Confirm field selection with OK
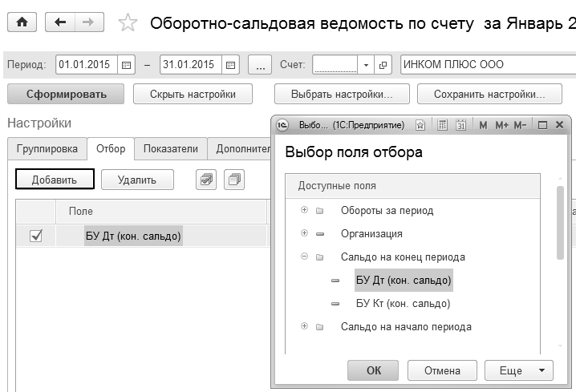Image resolution: width=576 pixels, height=392 pixels. tap(373, 370)
